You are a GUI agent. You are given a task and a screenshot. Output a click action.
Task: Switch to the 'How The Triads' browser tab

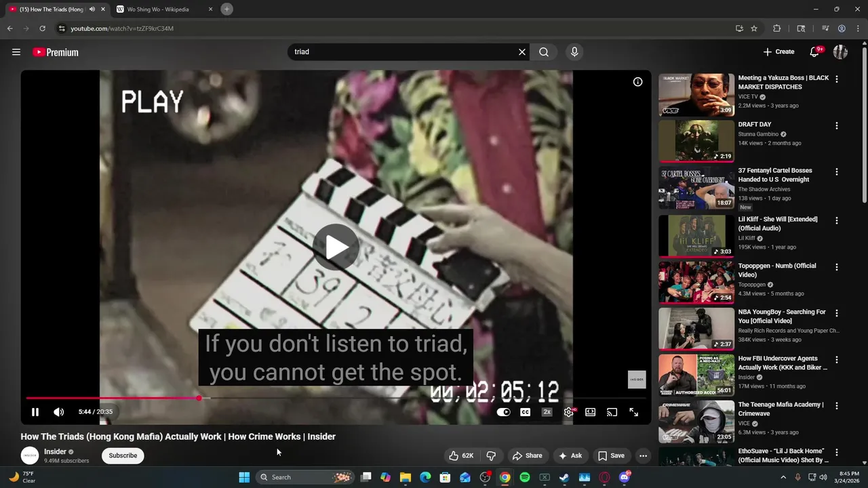coord(52,9)
